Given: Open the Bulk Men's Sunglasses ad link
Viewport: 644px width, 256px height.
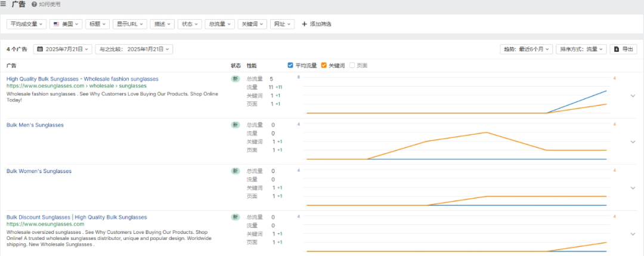Looking at the screenshot, I should 35,125.
